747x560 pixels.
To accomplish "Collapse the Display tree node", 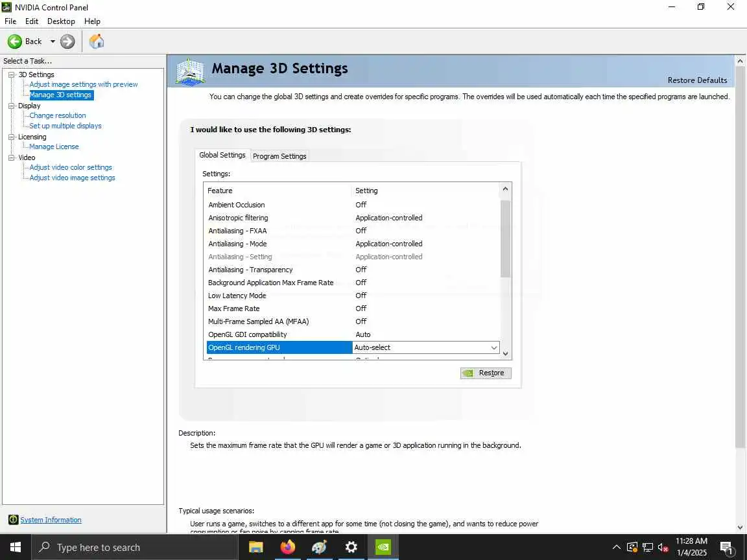I will (12, 106).
